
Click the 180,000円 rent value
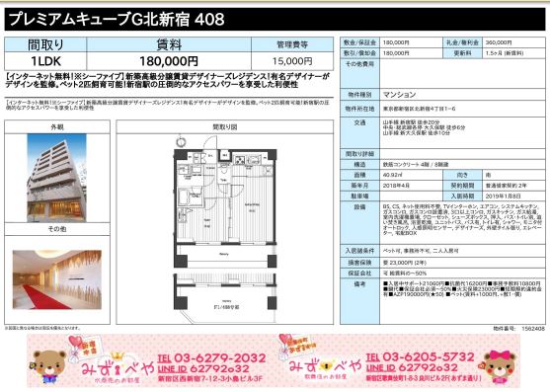pyautogui.click(x=169, y=61)
